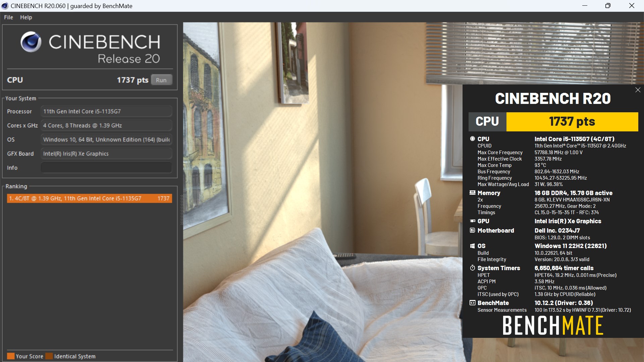Click the HPET64 19.2 MHz value
Screen dimensions: 644x362
click(575, 275)
